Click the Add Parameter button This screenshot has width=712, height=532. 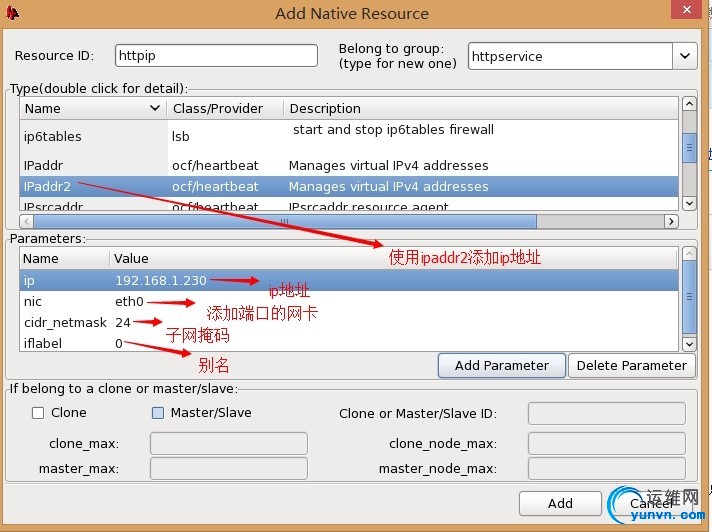click(502, 365)
